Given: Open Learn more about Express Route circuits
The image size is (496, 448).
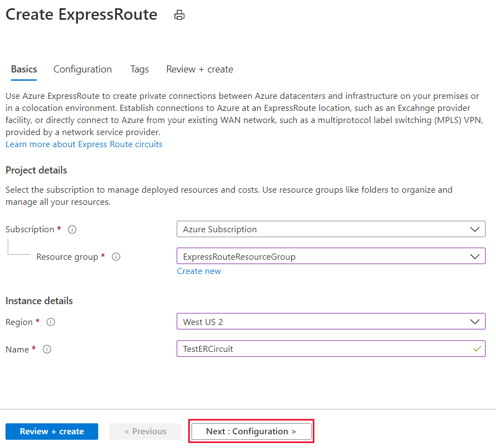Looking at the screenshot, I should (x=84, y=144).
